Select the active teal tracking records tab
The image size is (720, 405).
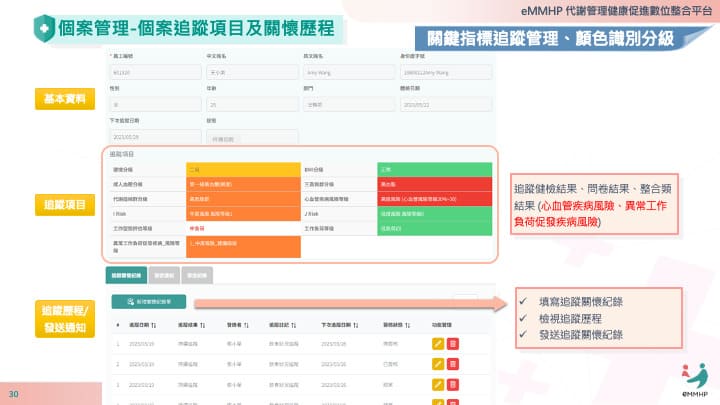pyautogui.click(x=127, y=273)
